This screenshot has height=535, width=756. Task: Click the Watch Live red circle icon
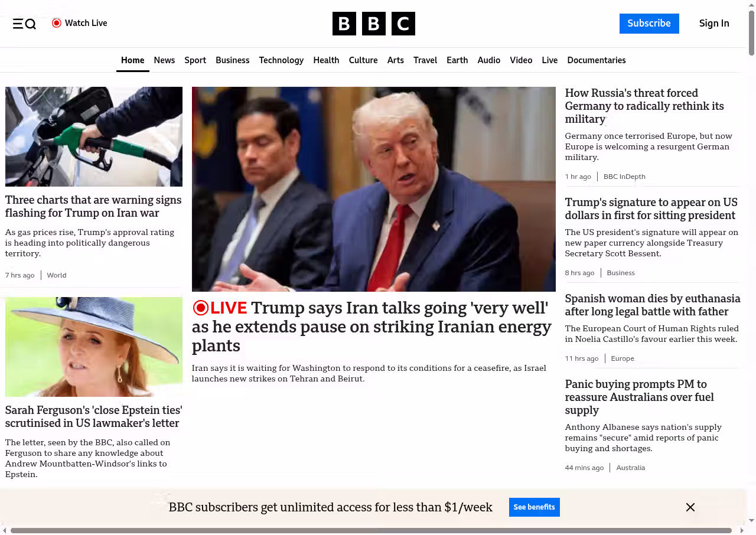point(57,23)
